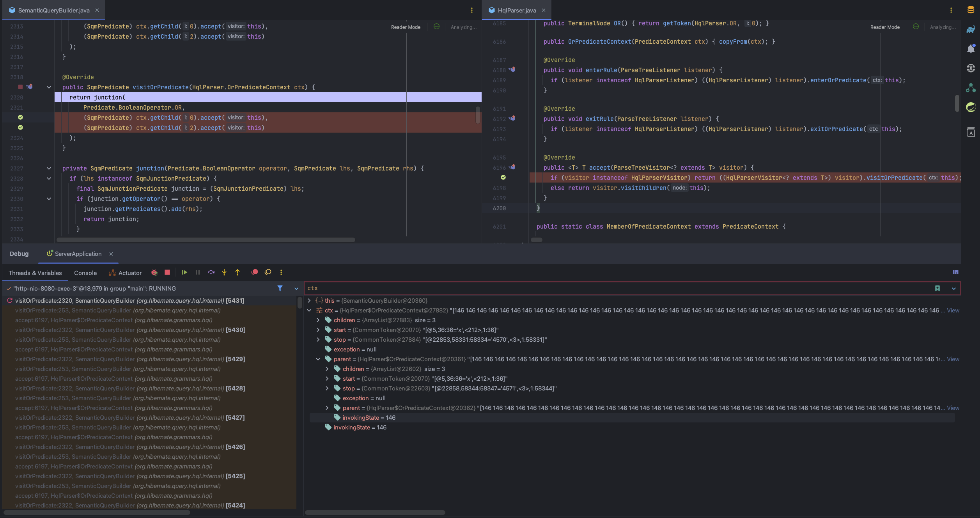Switch to HqlParser.java tab
This screenshot has height=518, width=980.
point(517,10)
